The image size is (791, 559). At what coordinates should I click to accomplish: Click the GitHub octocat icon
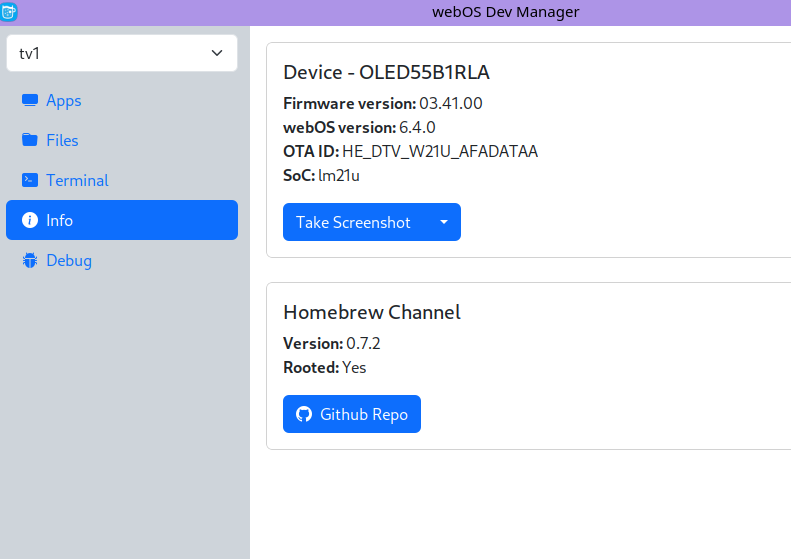303,414
